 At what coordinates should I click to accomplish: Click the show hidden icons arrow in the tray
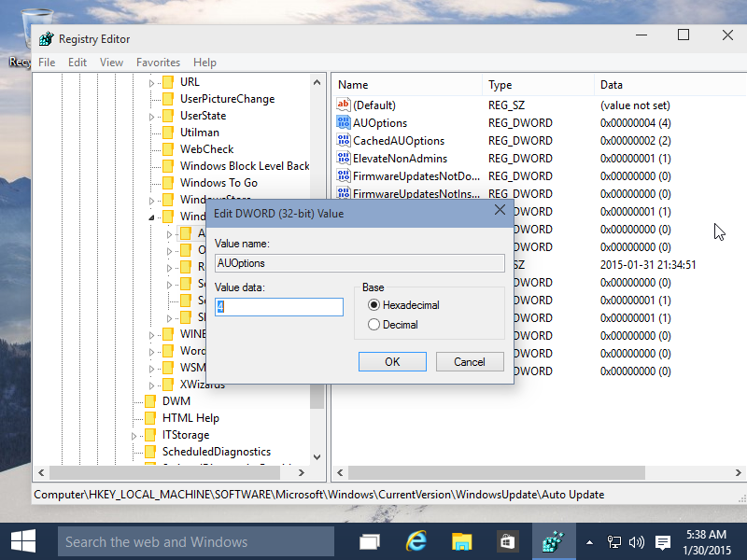[x=588, y=540]
